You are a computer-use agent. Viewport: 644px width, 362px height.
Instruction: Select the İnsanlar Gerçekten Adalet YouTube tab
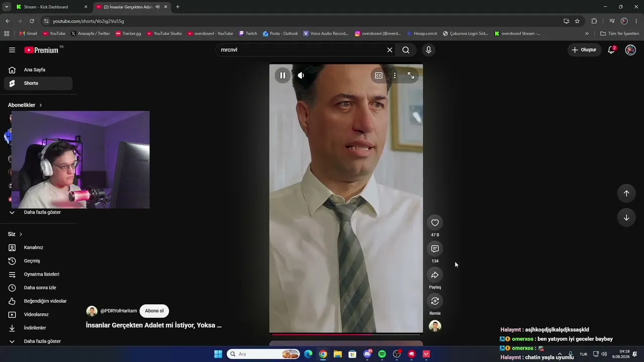132,7
